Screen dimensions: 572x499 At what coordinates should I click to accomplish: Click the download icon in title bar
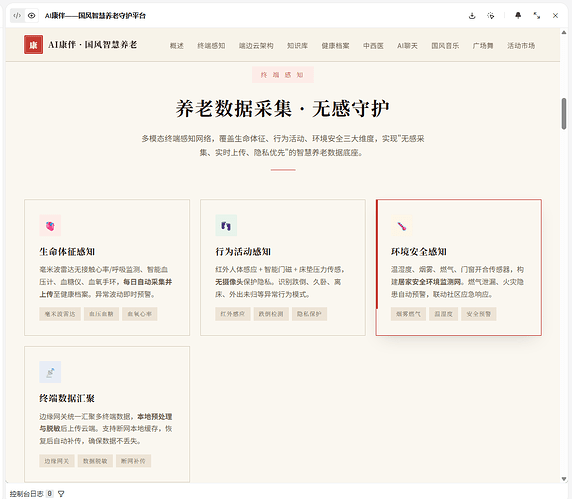472,16
